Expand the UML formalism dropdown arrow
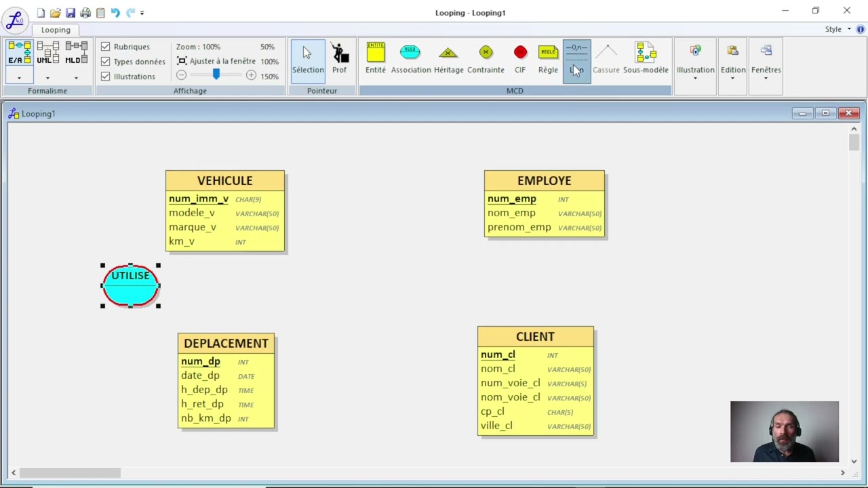This screenshot has height=488, width=868. click(x=47, y=77)
